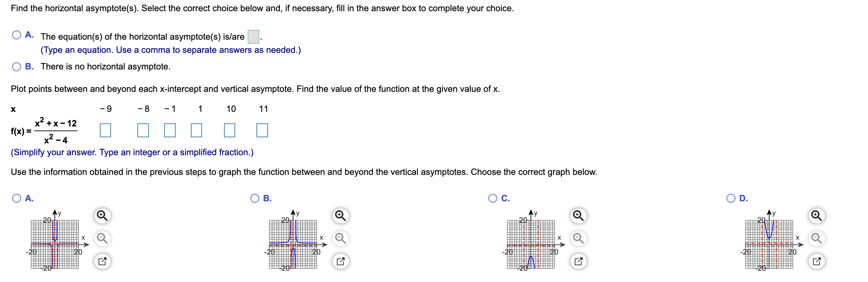Click the zoom-out magnifier beside graph D

tap(817, 238)
